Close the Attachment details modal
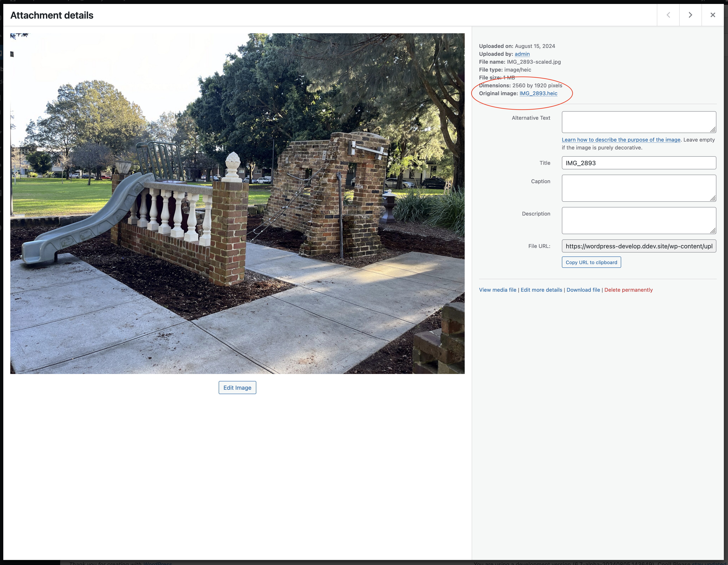The height and width of the screenshot is (565, 728). [x=713, y=15]
